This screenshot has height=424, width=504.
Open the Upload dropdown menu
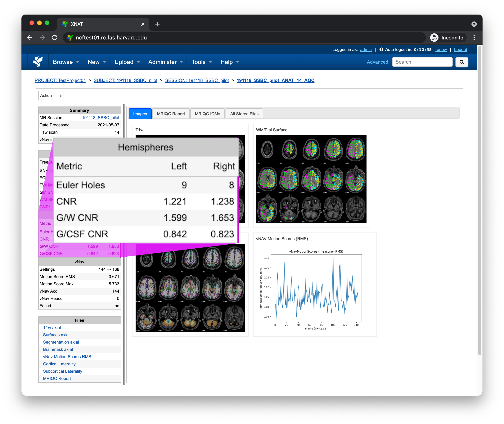pyautogui.click(x=127, y=62)
